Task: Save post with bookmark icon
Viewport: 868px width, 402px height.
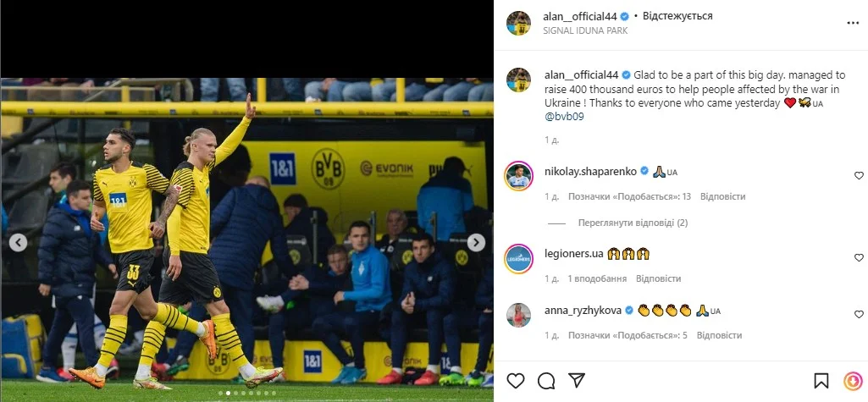Action: 821,381
